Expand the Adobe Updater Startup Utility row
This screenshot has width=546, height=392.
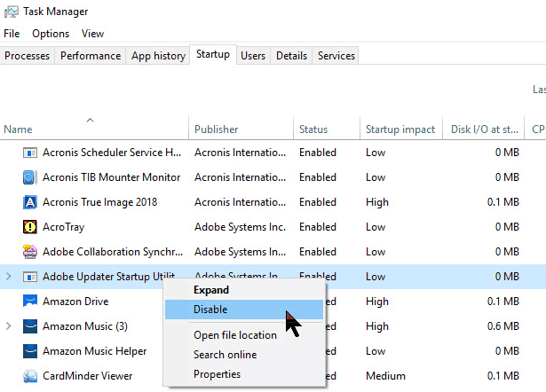pyautogui.click(x=9, y=277)
